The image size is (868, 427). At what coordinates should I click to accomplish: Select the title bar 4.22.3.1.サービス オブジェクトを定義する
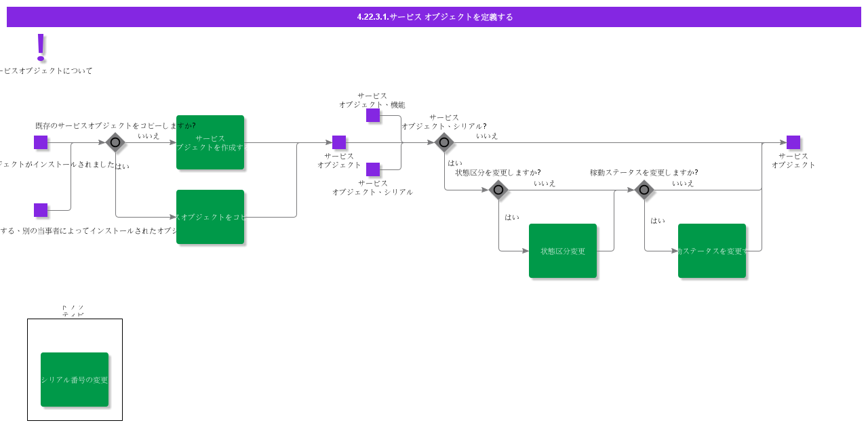(x=434, y=17)
